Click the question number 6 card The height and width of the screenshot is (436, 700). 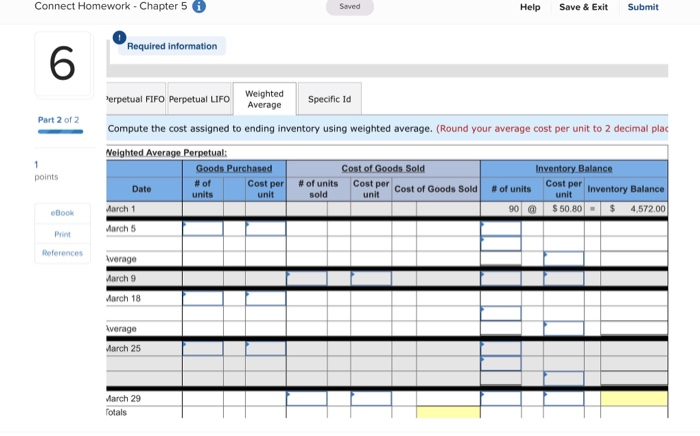click(x=62, y=64)
